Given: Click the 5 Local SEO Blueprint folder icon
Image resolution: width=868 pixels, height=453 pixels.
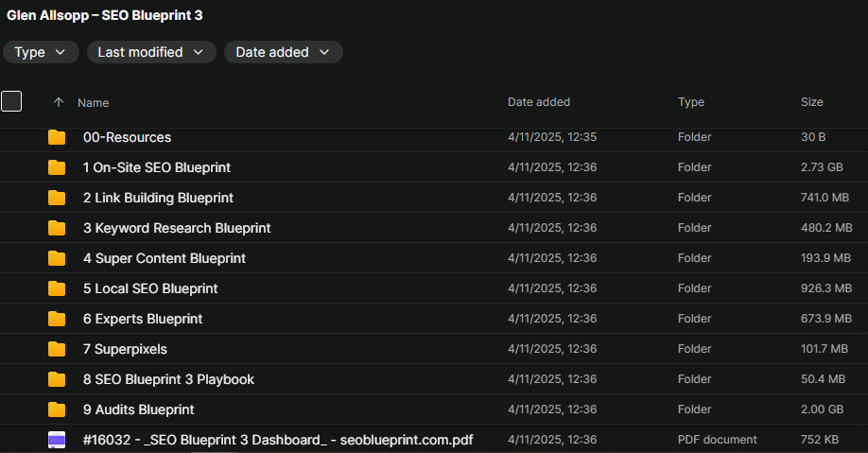Looking at the screenshot, I should [x=57, y=288].
